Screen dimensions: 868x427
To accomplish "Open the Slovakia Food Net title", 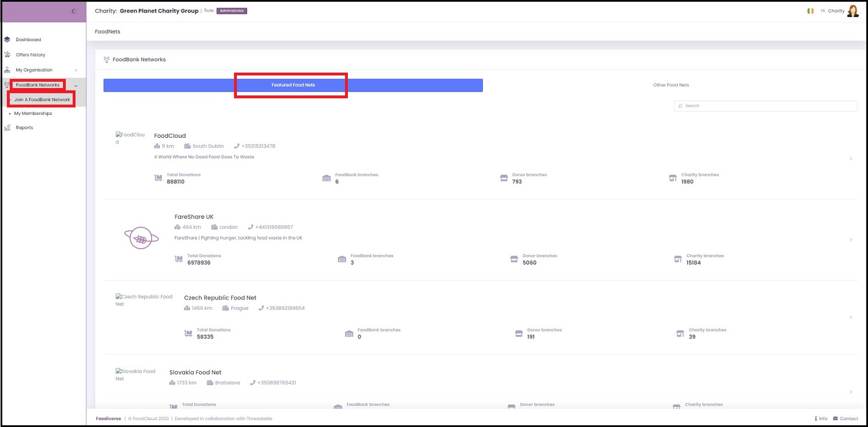I will click(195, 373).
